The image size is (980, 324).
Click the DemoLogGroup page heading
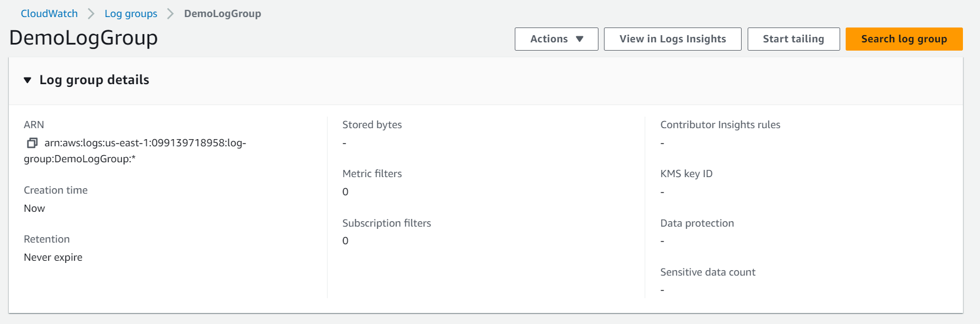tap(84, 38)
